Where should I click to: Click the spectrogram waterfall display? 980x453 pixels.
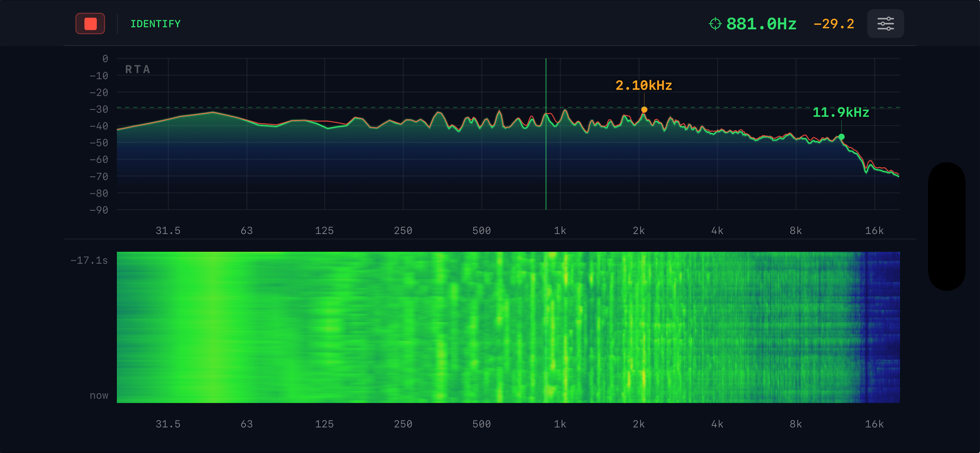point(508,327)
